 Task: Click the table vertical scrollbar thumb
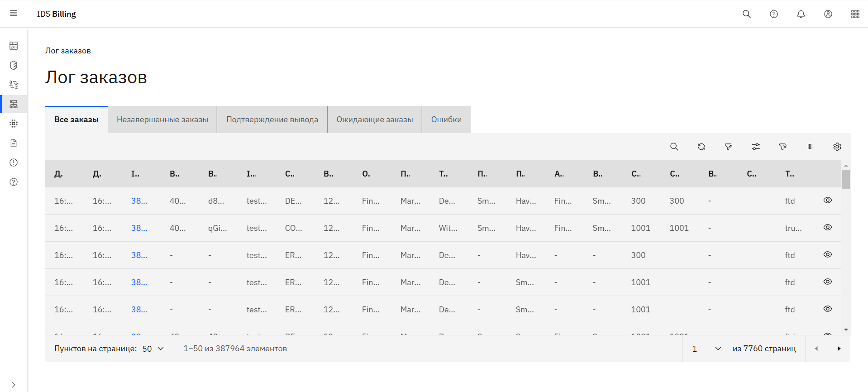click(845, 179)
